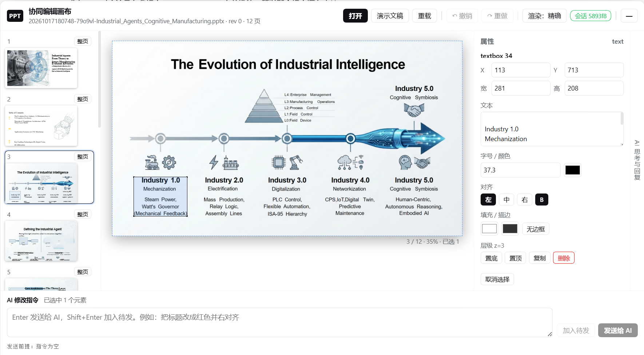Screen dimensions: 644x355
Task: Select the robotic arm icon
Action: coord(296,163)
